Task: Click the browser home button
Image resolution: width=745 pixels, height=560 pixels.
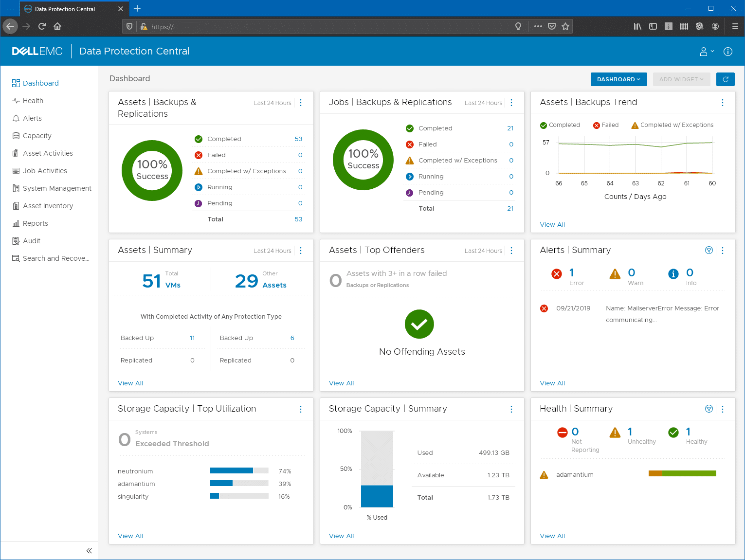Action: tap(57, 26)
